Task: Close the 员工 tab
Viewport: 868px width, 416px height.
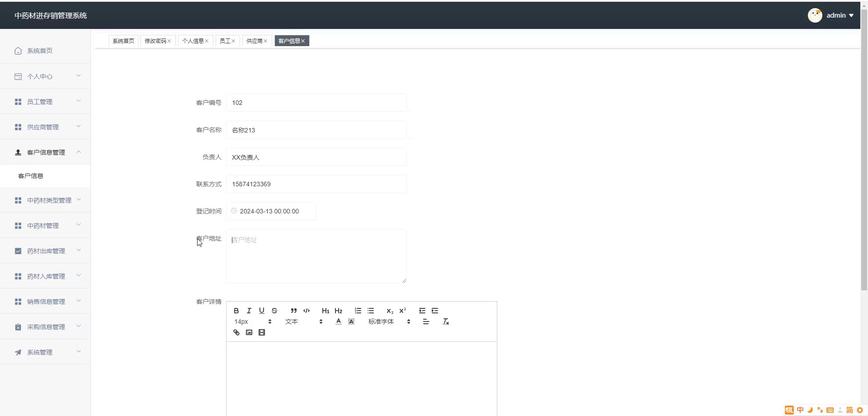Action: (233, 41)
